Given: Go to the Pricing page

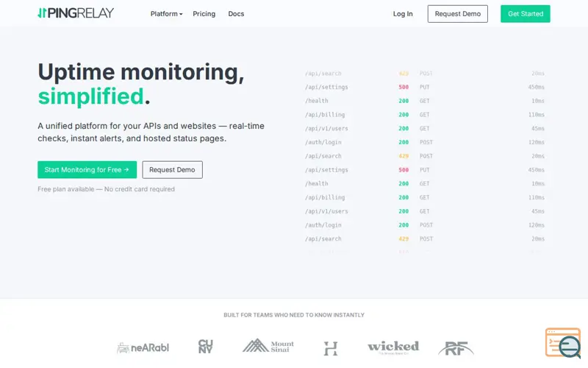Looking at the screenshot, I should click(x=204, y=14).
